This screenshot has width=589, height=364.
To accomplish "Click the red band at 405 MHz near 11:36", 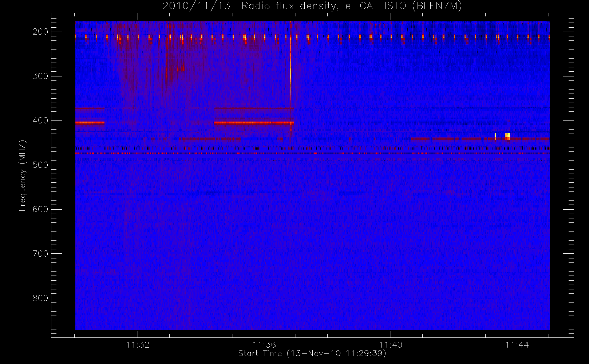I will (254, 123).
